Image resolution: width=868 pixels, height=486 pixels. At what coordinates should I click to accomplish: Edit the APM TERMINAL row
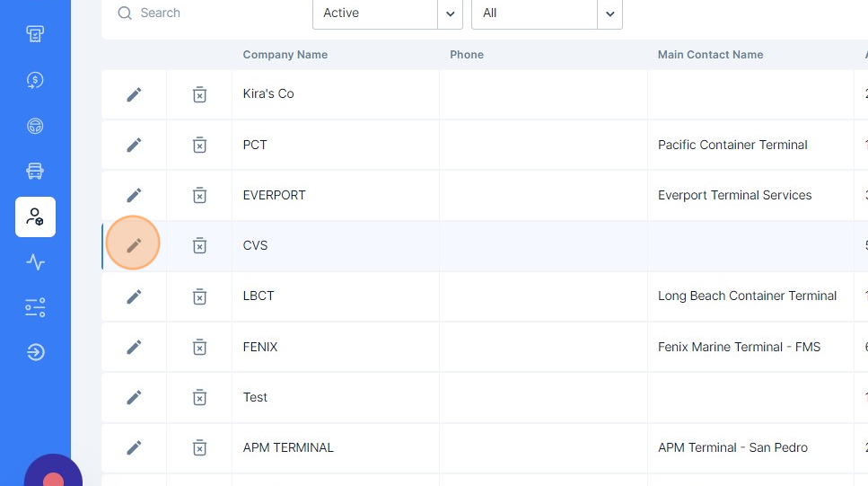pyautogui.click(x=134, y=447)
